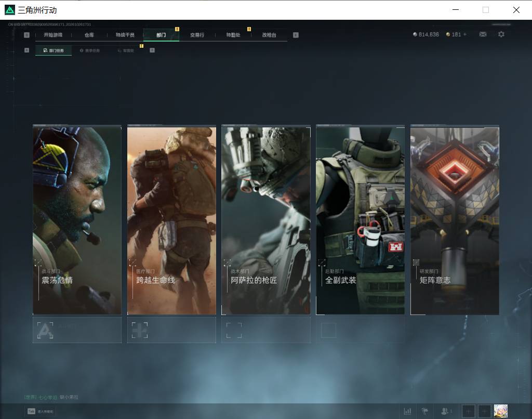Open the mail inbox envelope icon

point(483,34)
